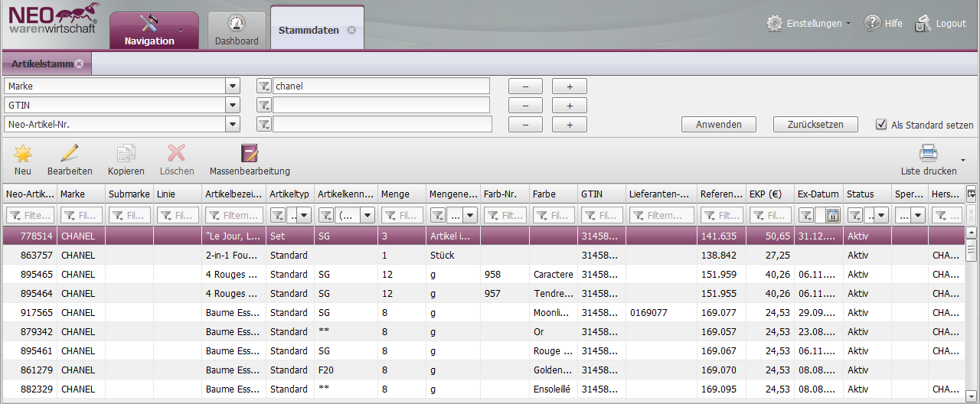This screenshot has height=404, width=980.
Task: Add filter row with plus beside Marke
Action: click(x=569, y=86)
